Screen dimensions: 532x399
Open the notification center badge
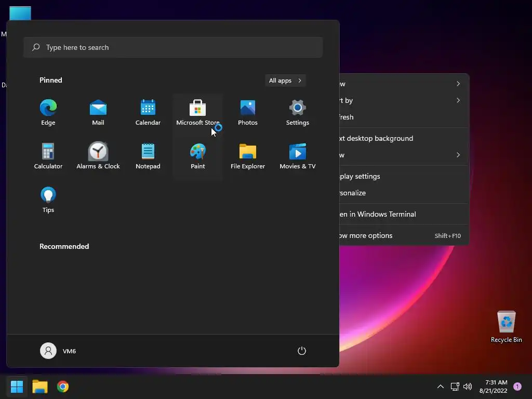(x=517, y=387)
